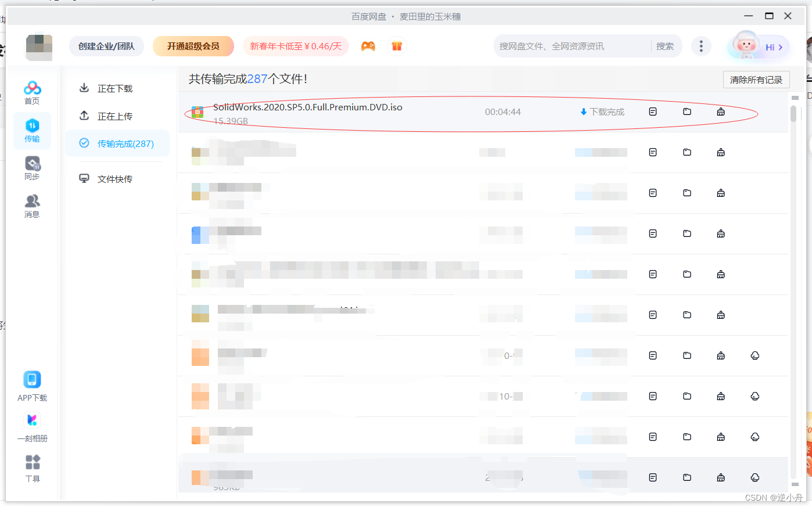The height and width of the screenshot is (507, 812).
Task: Open the 首页 home icon in sidebar
Action: (x=32, y=92)
